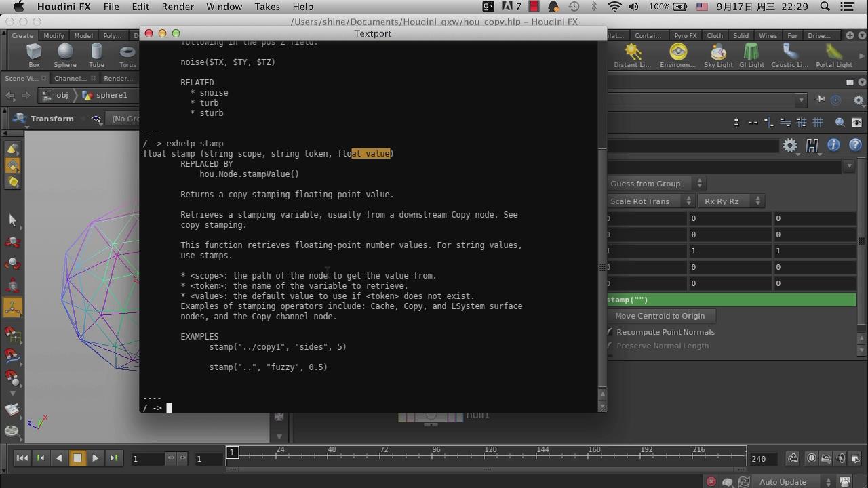Viewport: 868px width, 488px height.
Task: Open the sphere1 node path segment
Action: coord(104,96)
